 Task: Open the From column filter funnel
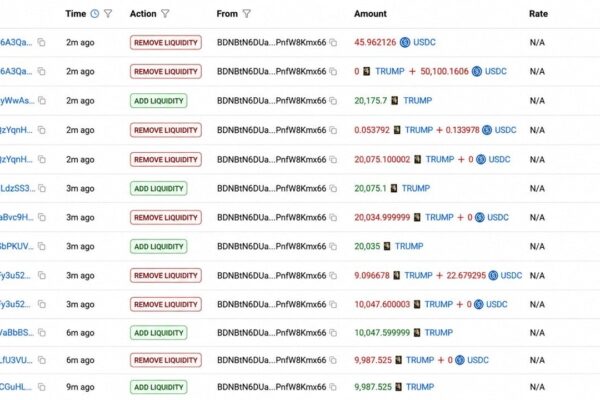coord(247,14)
